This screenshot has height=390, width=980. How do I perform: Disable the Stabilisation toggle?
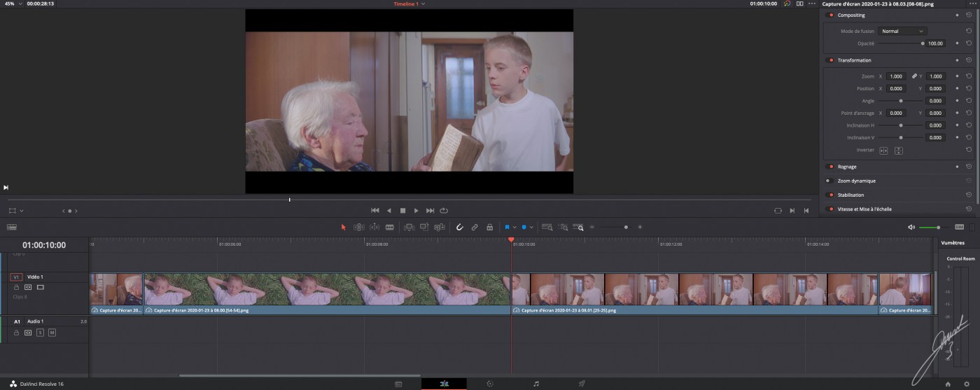pyautogui.click(x=831, y=195)
